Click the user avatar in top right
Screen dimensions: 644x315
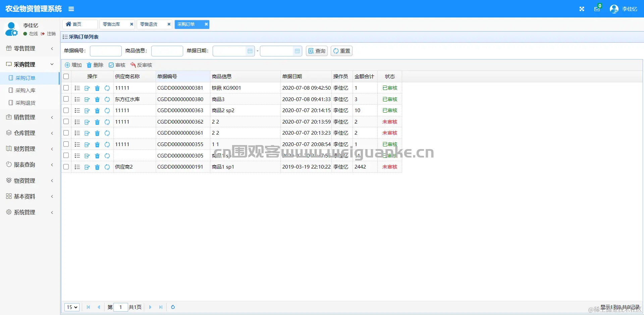coord(614,9)
